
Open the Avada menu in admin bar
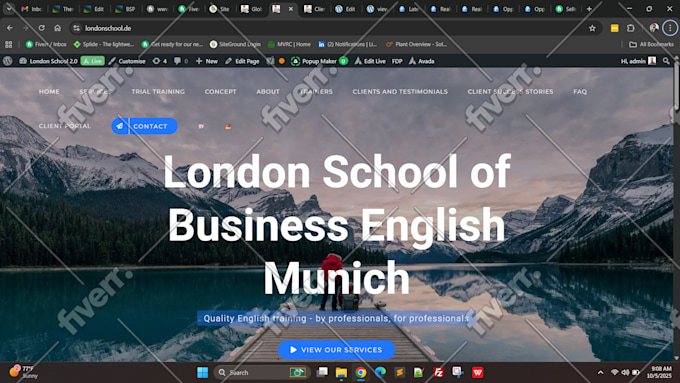click(421, 61)
